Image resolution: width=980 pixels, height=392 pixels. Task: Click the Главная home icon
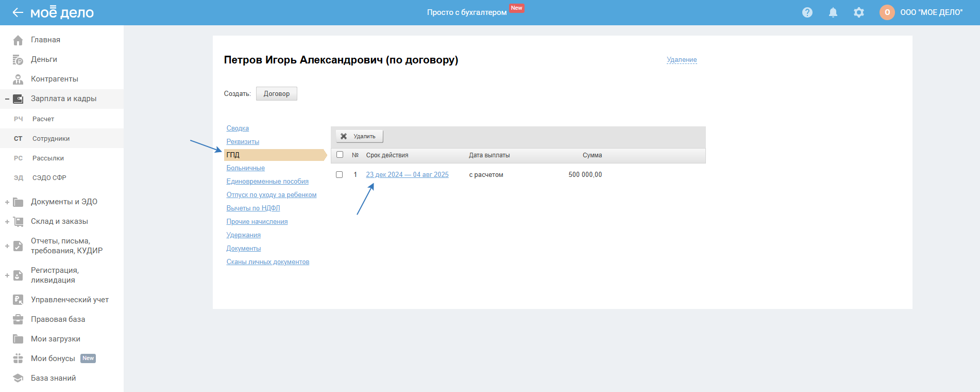[x=18, y=40]
